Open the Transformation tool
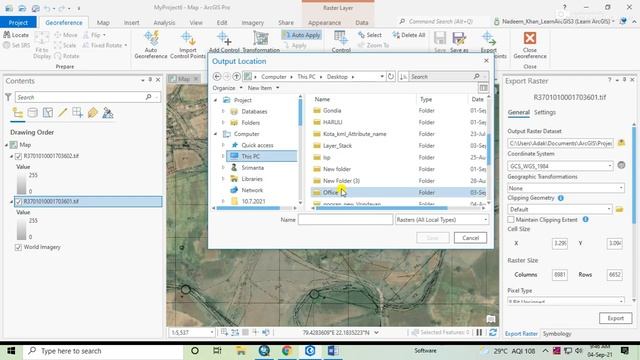 261,42
